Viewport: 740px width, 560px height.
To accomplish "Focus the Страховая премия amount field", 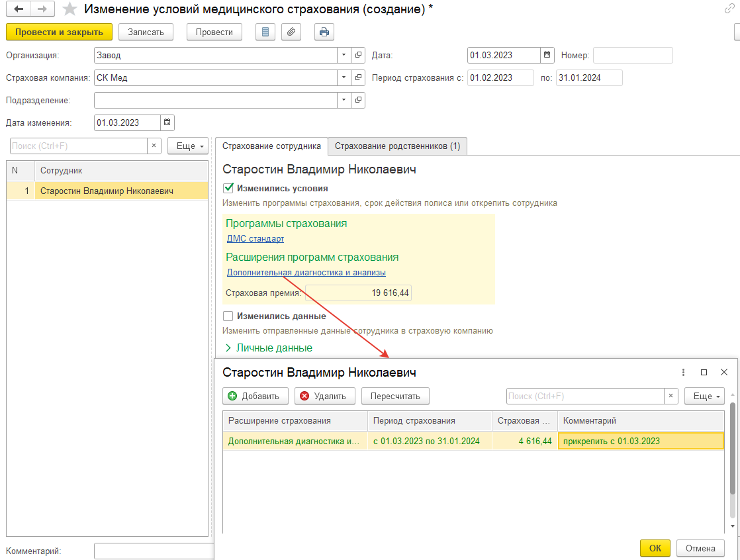I will coord(359,293).
